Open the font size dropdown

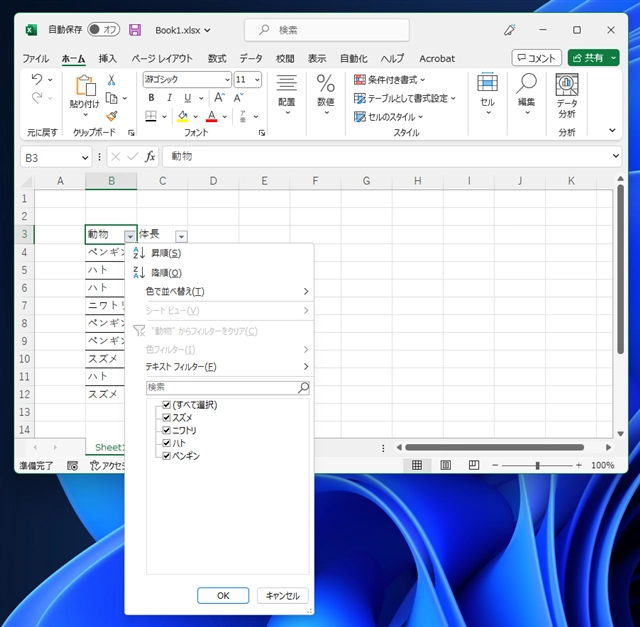pos(257,80)
